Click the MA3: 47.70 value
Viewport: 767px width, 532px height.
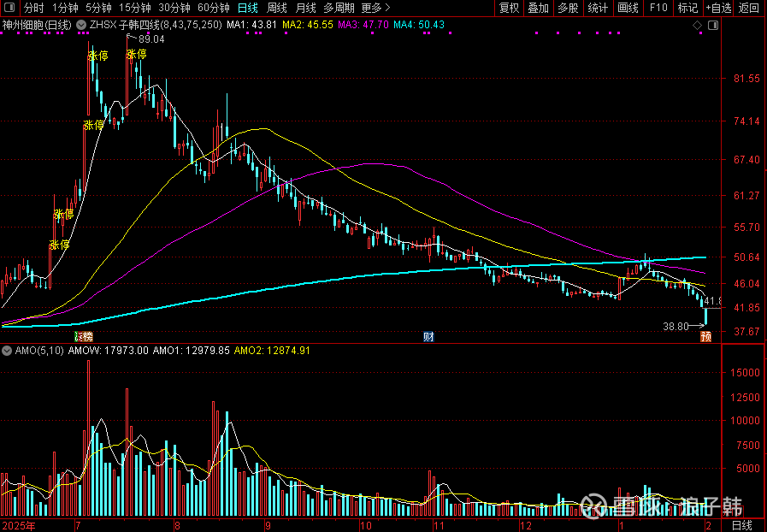coord(363,25)
